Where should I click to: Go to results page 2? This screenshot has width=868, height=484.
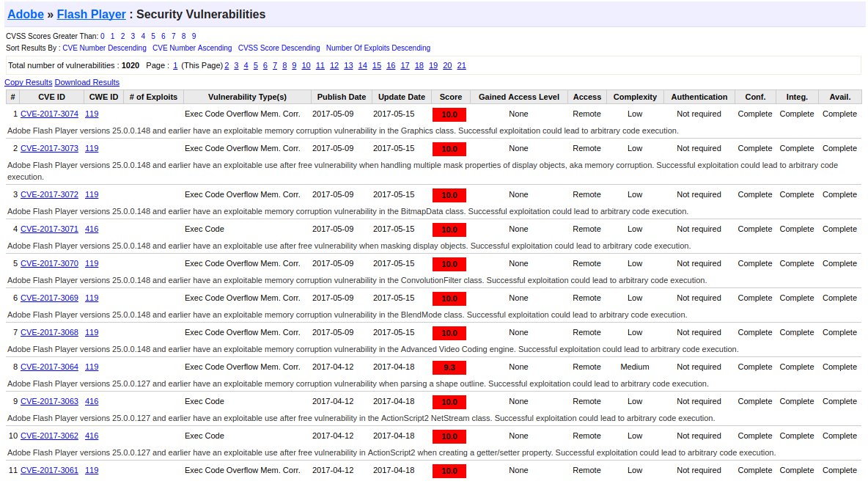pyautogui.click(x=227, y=65)
